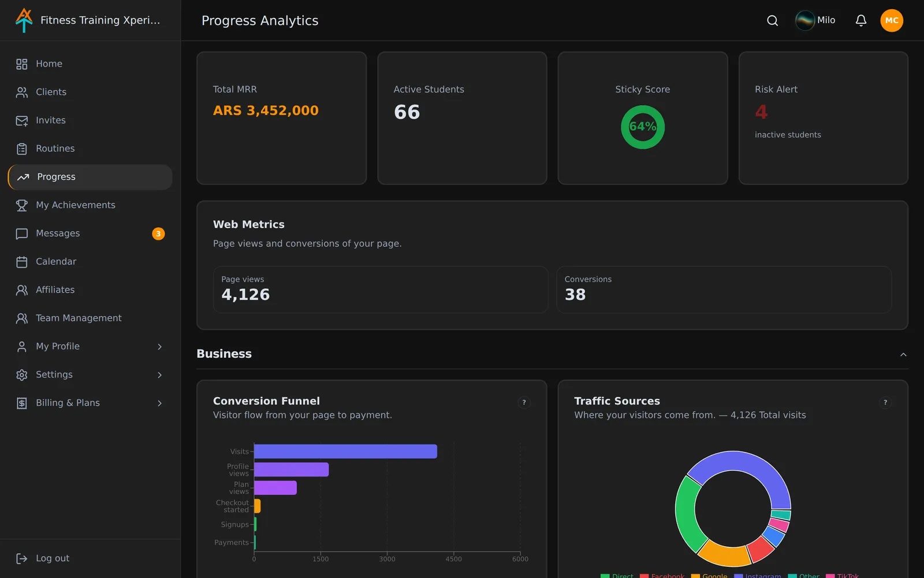
Task: Show help for Conversion Funnel
Action: coord(524,402)
